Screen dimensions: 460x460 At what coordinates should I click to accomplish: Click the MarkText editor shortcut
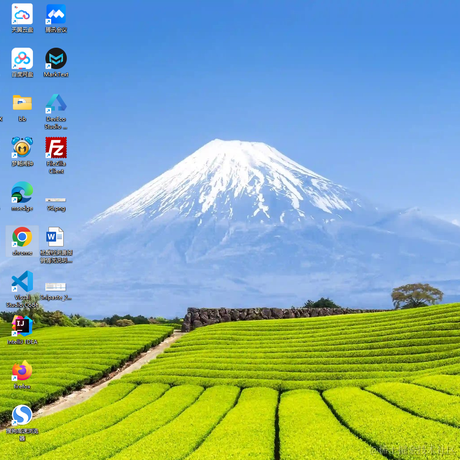pyautogui.click(x=56, y=62)
